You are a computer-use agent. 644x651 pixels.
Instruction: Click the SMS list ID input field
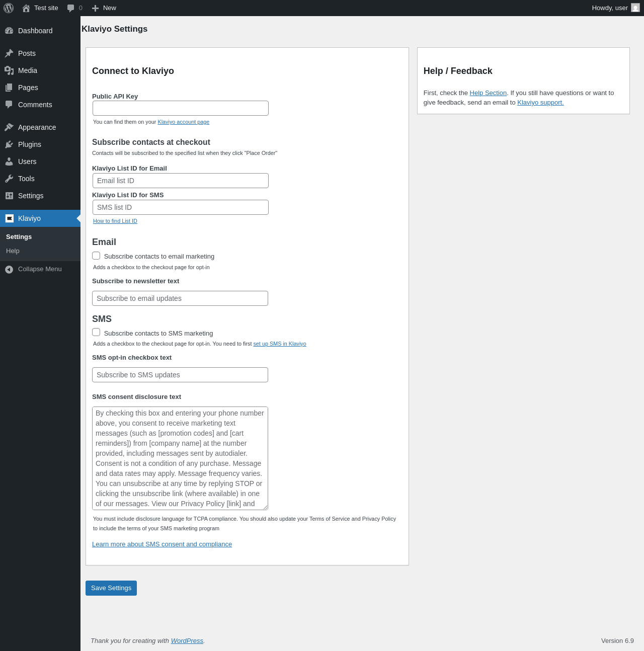181,207
